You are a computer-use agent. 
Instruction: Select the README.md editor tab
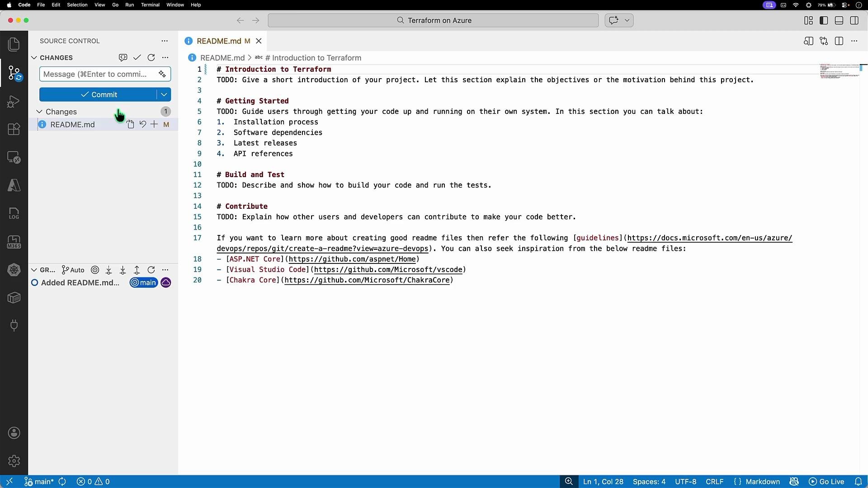coord(223,41)
